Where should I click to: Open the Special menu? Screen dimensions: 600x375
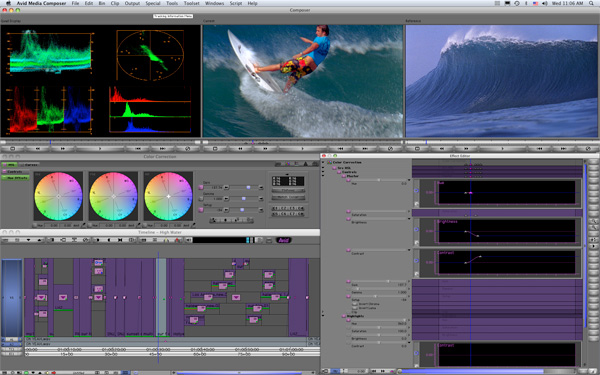[153, 3]
